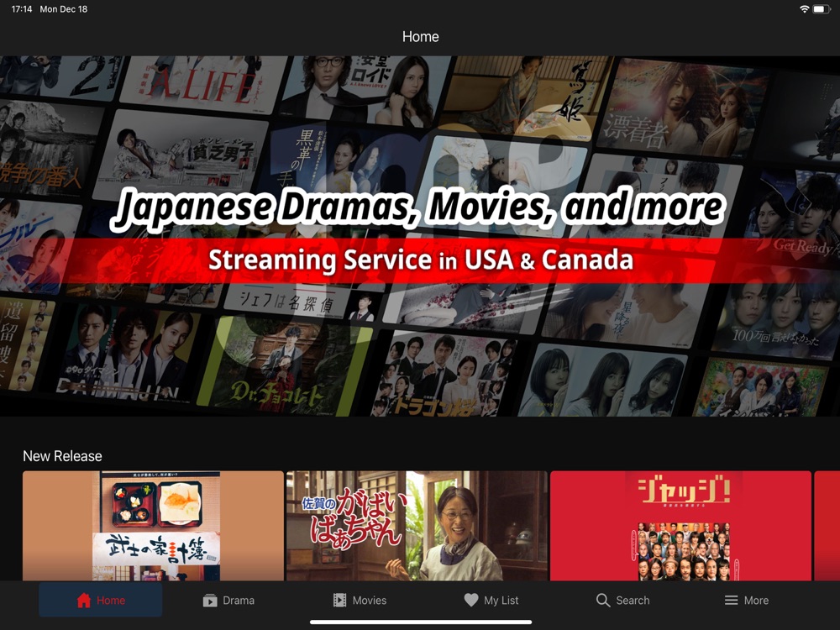The height and width of the screenshot is (630, 840).
Task: Check the battery status icon
Action: pos(822,9)
